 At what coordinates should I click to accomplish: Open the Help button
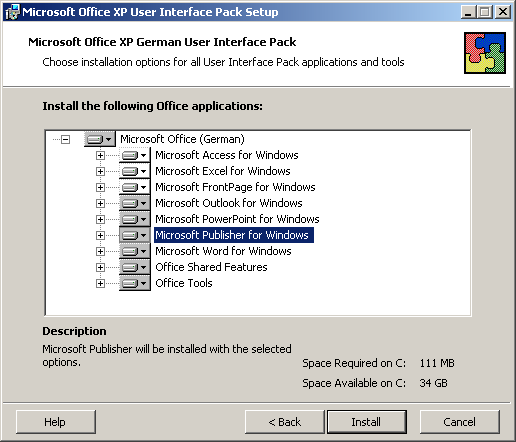click(56, 422)
